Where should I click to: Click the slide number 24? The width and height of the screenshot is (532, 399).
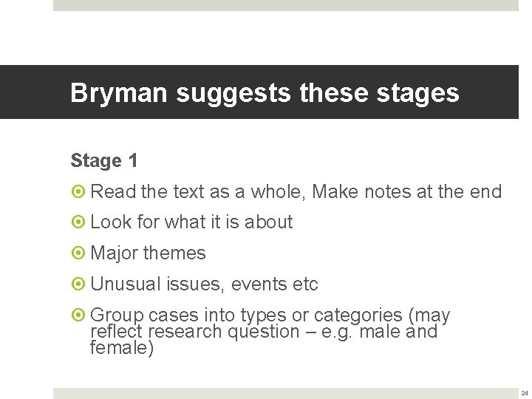pyautogui.click(x=524, y=393)
